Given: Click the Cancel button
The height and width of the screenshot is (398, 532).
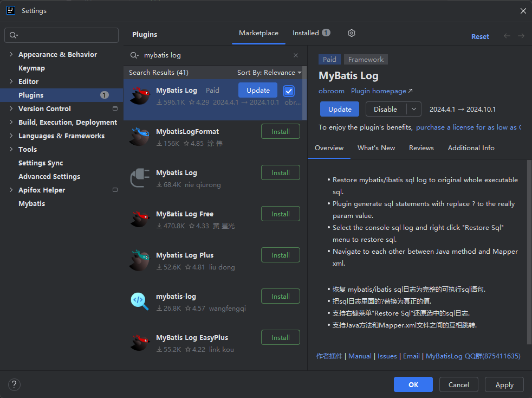Looking at the screenshot, I should point(459,385).
